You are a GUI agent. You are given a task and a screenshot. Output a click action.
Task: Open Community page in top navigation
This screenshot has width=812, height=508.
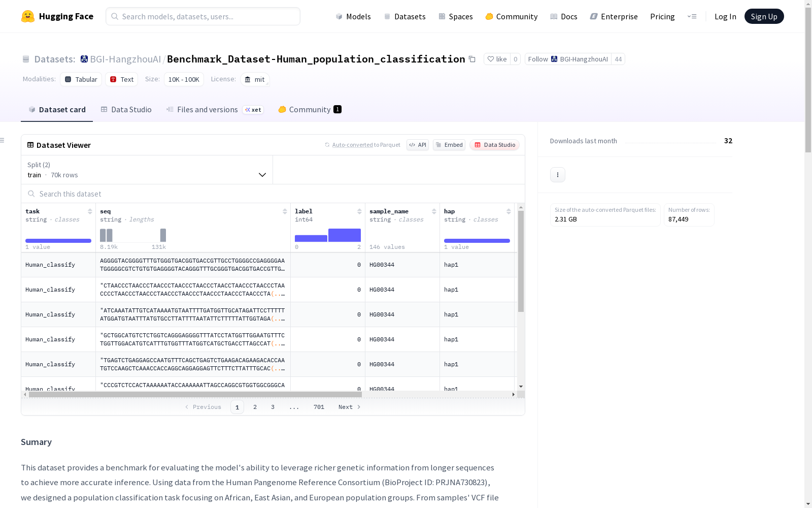coord(512,16)
